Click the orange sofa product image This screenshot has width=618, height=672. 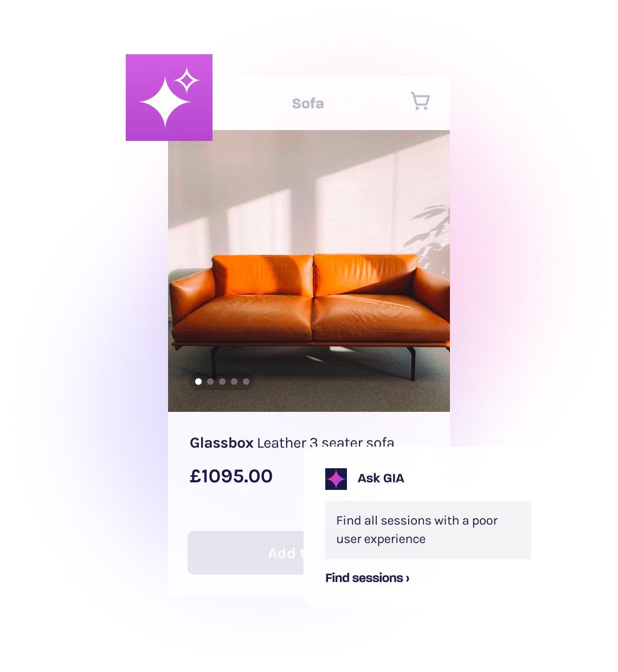[309, 271]
